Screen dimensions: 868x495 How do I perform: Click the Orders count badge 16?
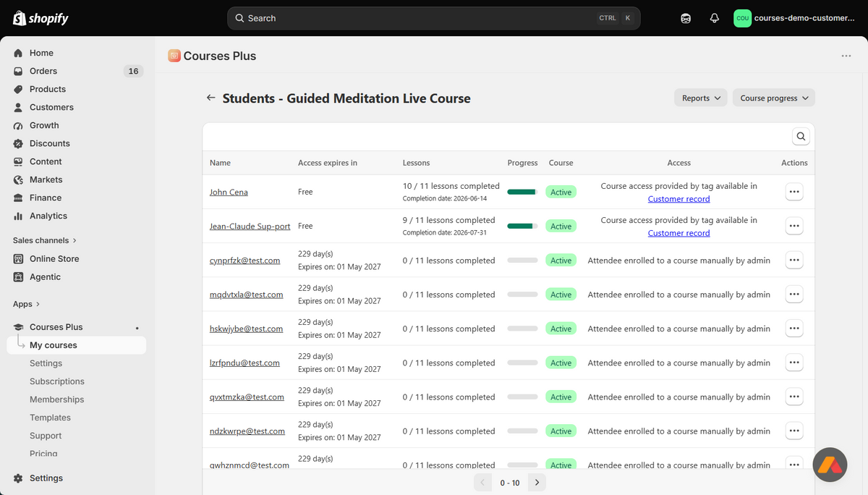click(133, 71)
